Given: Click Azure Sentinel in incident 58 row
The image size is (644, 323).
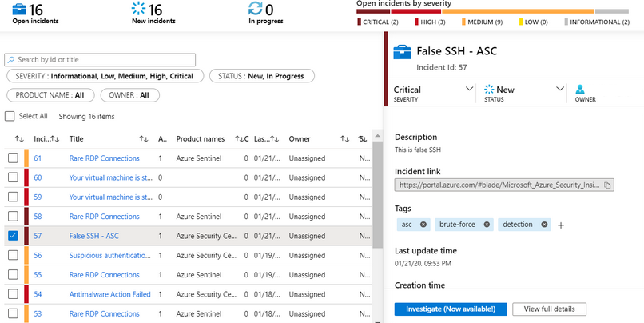Looking at the screenshot, I should (x=199, y=216).
